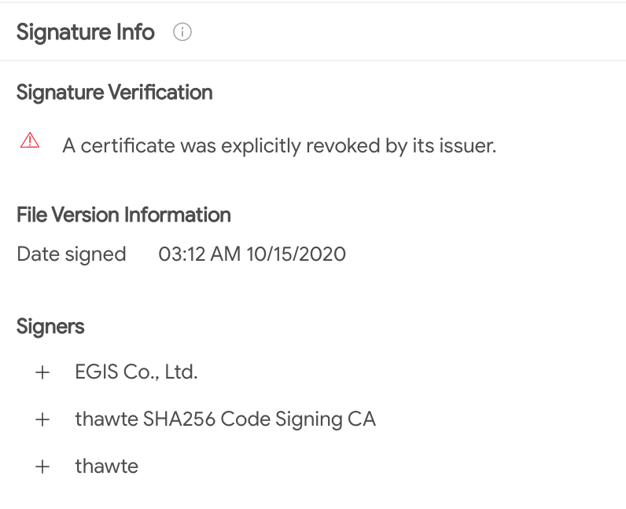Image resolution: width=626 pixels, height=509 pixels.
Task: Click the Date signed label
Action: click(71, 254)
